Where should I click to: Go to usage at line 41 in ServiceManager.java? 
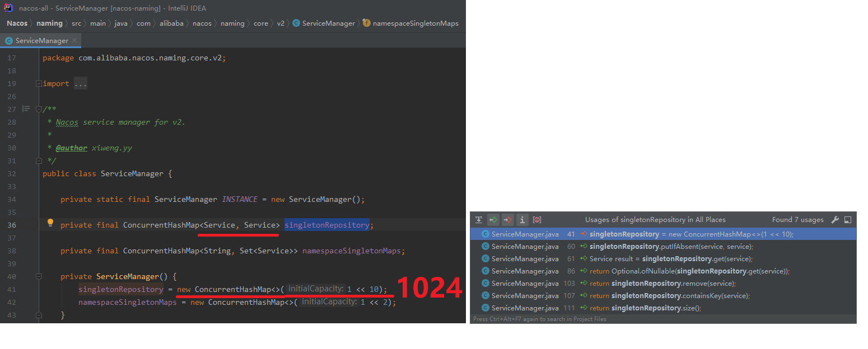point(663,234)
